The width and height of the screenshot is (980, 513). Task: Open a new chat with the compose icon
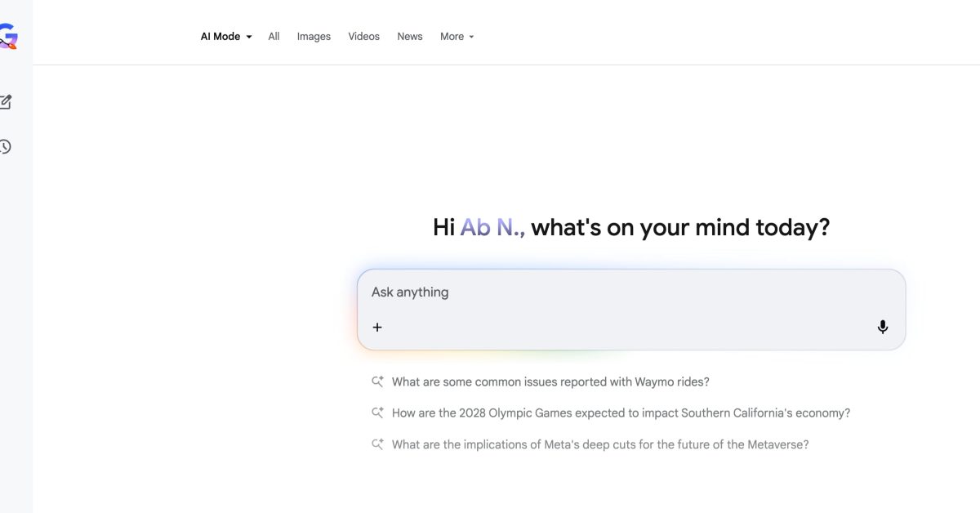7,101
